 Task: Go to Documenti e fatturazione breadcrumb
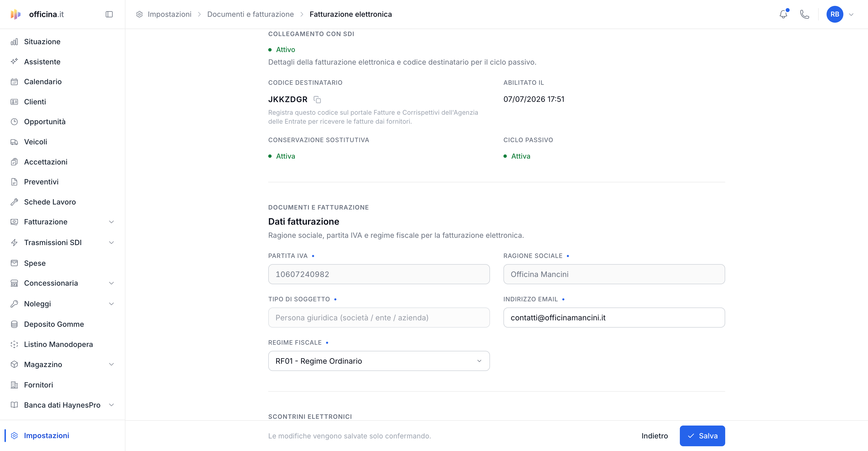tap(250, 14)
